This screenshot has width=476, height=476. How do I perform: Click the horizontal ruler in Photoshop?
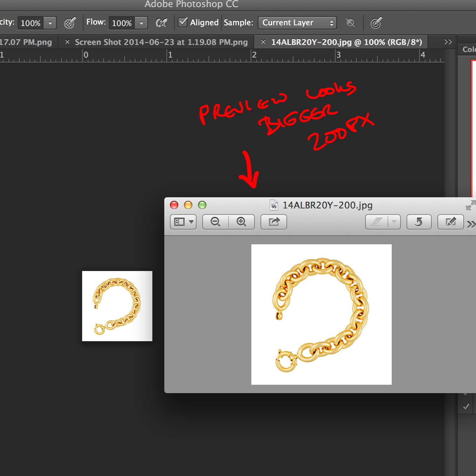[x=222, y=55]
